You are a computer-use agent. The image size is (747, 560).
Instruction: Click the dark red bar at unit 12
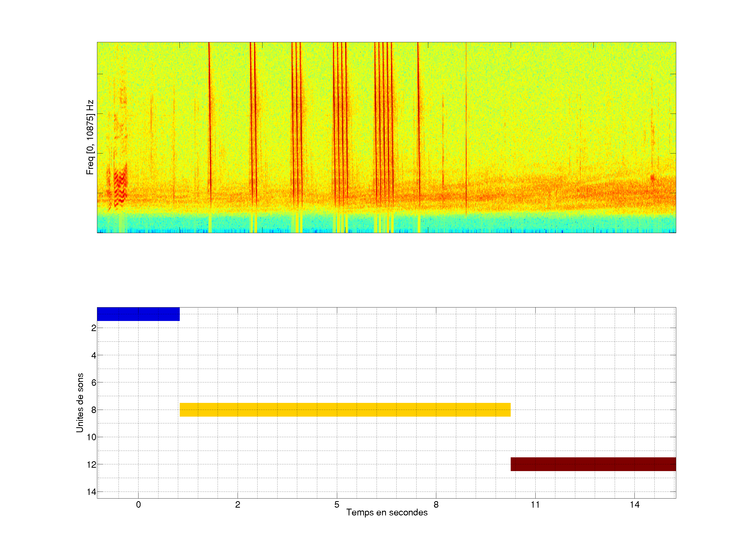point(593,464)
